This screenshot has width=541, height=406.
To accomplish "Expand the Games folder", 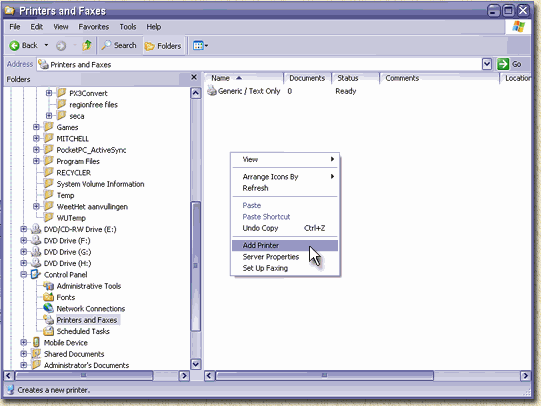I will (x=36, y=127).
